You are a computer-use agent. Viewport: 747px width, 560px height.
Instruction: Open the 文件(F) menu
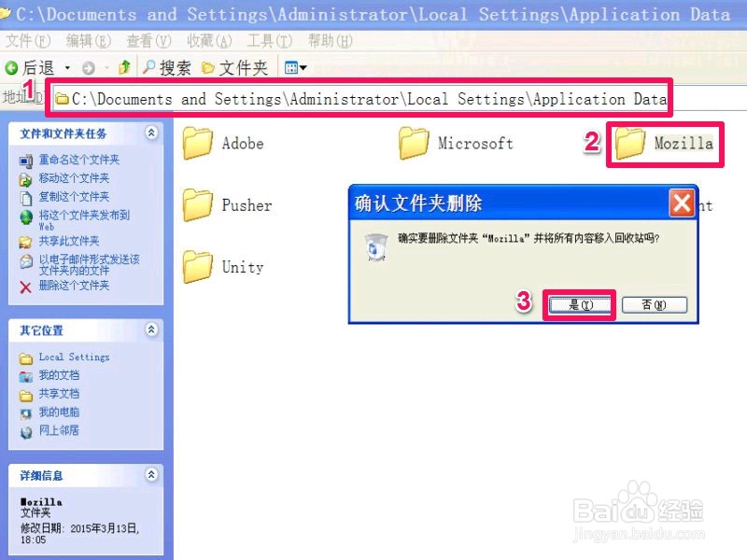(28, 41)
